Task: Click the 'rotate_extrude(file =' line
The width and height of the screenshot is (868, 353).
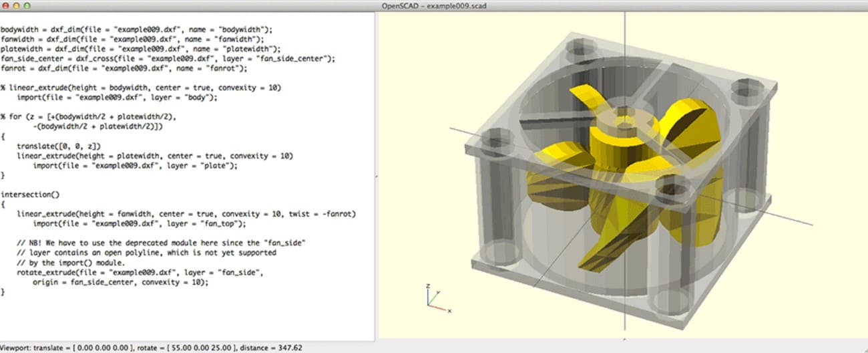Action: tap(141, 272)
